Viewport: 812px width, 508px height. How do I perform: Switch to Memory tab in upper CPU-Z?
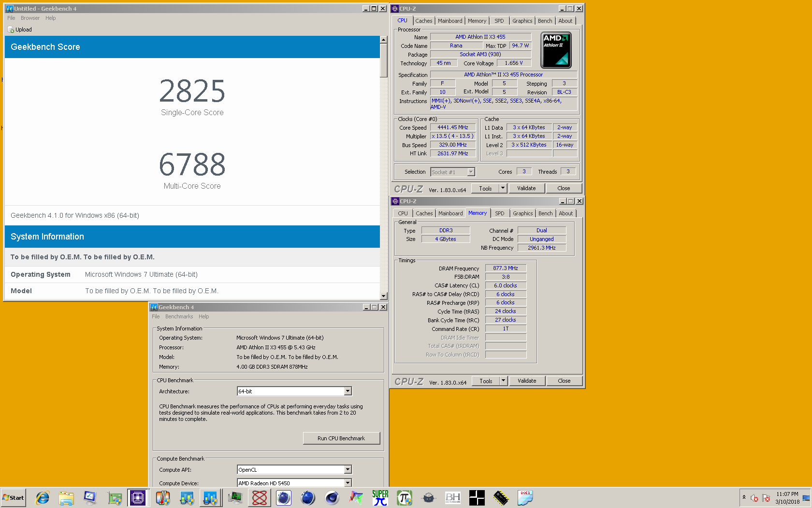coord(477,21)
